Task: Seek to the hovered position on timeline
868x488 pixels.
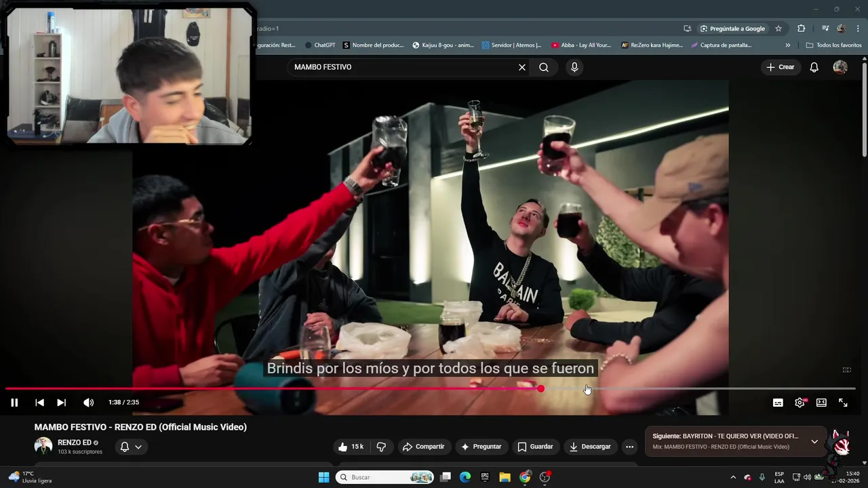Action: coord(587,389)
